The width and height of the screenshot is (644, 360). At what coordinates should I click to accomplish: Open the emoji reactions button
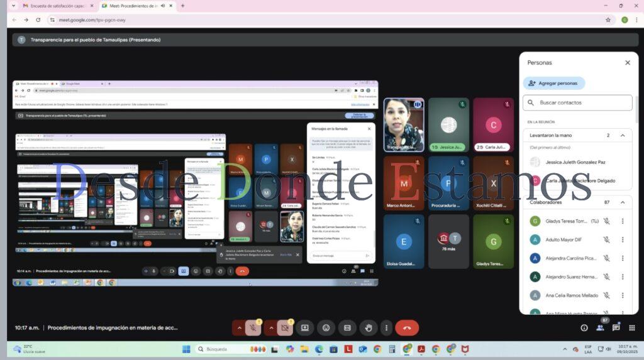tap(326, 327)
